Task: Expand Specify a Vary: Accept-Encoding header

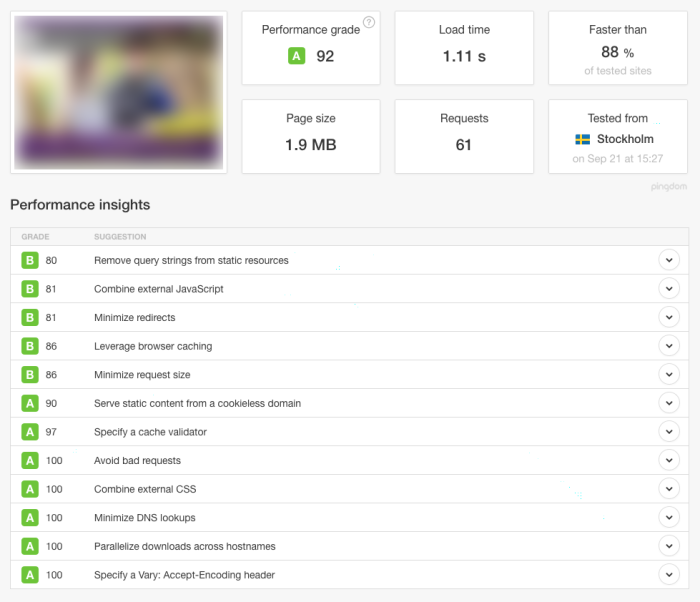Action: point(669,574)
